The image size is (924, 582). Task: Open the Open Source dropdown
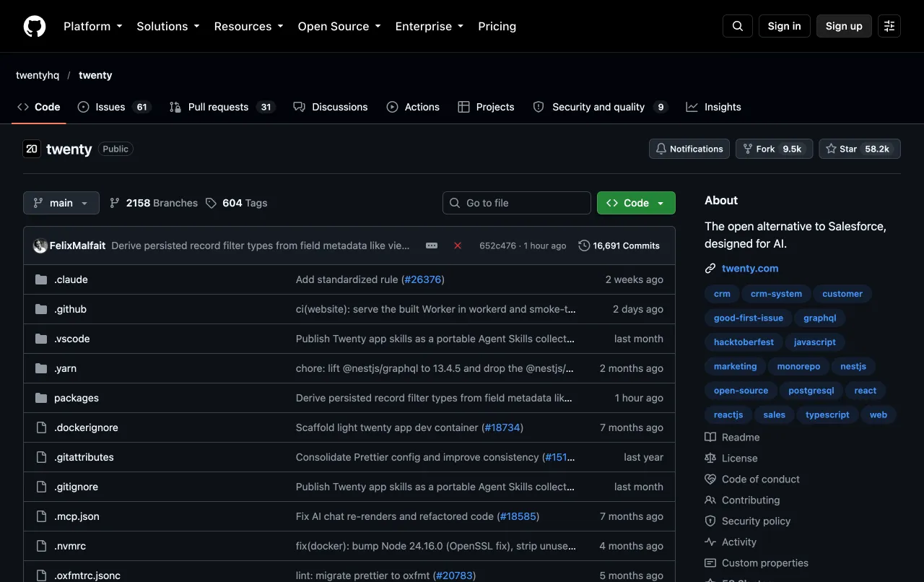click(x=339, y=26)
